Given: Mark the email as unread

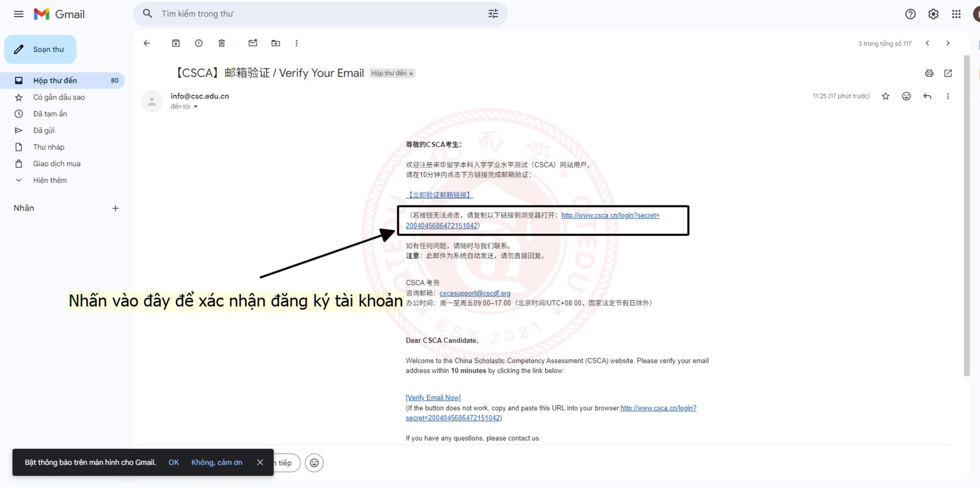Looking at the screenshot, I should coord(253,43).
